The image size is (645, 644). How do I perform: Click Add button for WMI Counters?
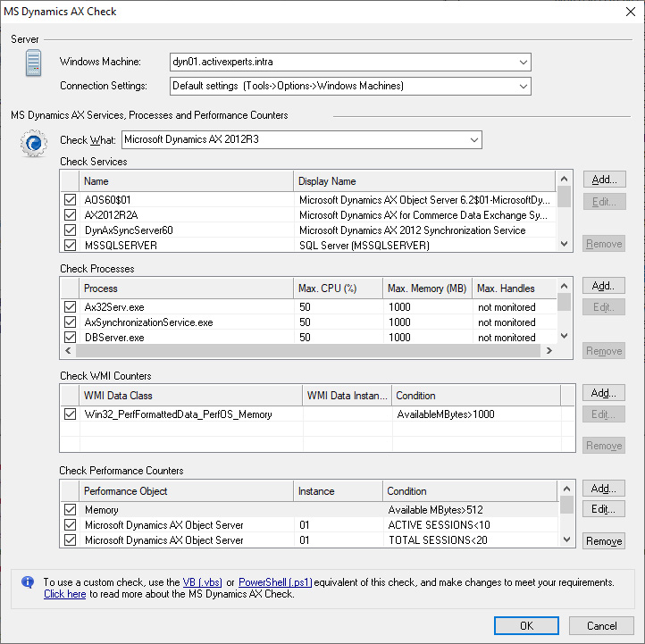tap(603, 393)
